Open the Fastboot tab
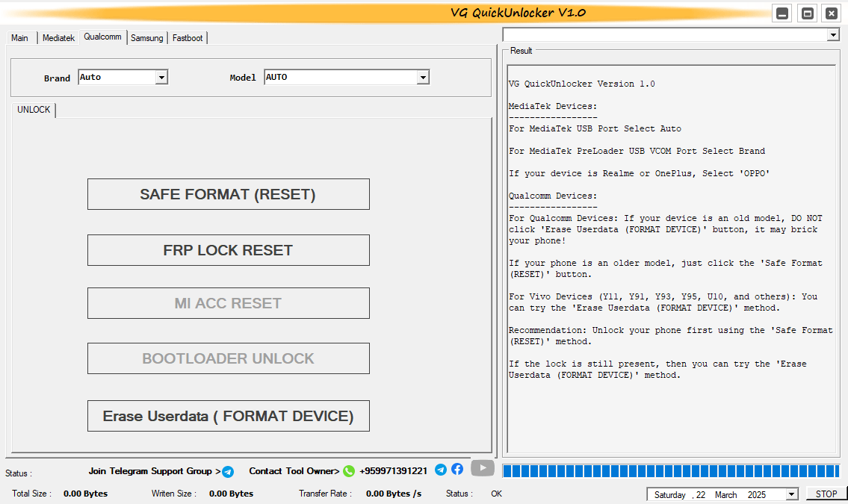Screen dimensions: 848x504 [x=187, y=37]
